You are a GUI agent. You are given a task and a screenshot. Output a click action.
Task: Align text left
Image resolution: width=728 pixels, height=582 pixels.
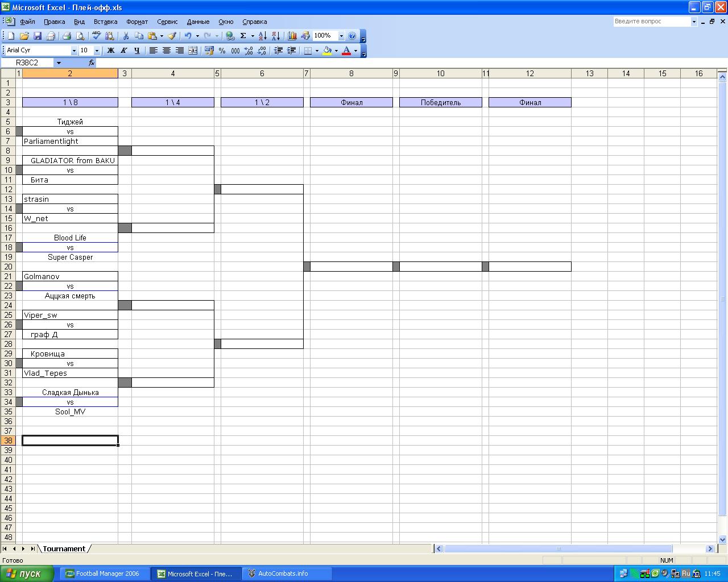point(153,51)
